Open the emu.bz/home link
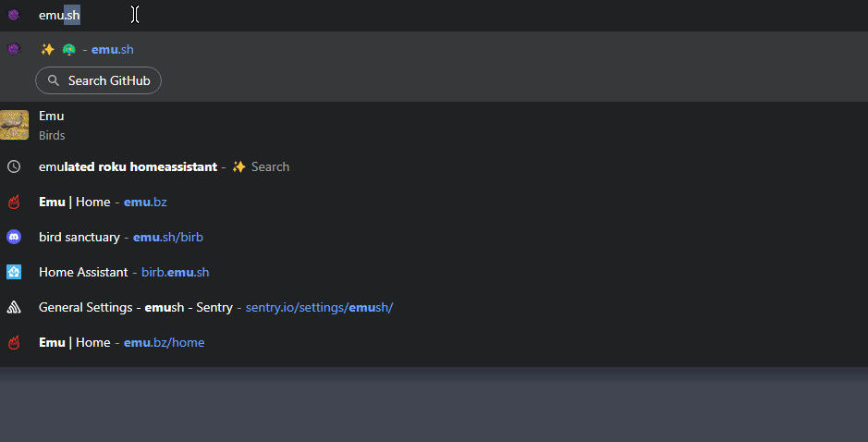The width and height of the screenshot is (868, 442). coord(164,343)
